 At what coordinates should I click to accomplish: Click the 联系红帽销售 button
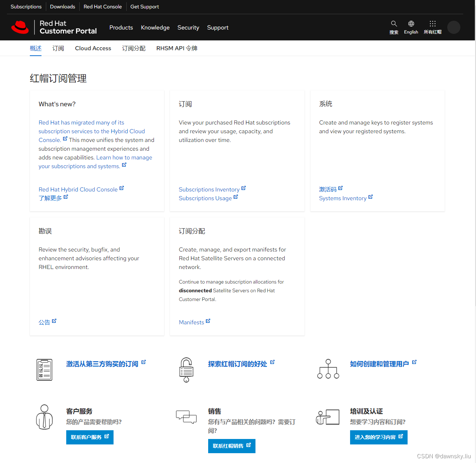pyautogui.click(x=232, y=446)
